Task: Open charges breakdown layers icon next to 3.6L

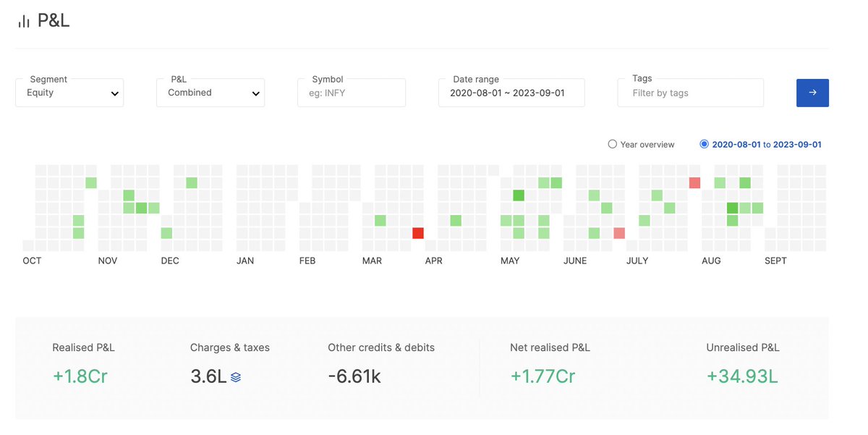Action: [x=236, y=377]
